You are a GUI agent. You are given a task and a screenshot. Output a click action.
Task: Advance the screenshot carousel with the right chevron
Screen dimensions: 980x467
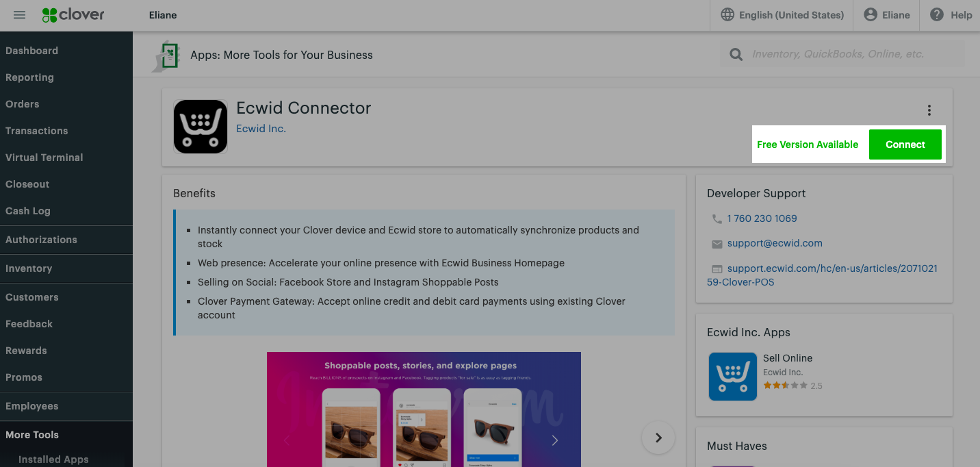658,437
